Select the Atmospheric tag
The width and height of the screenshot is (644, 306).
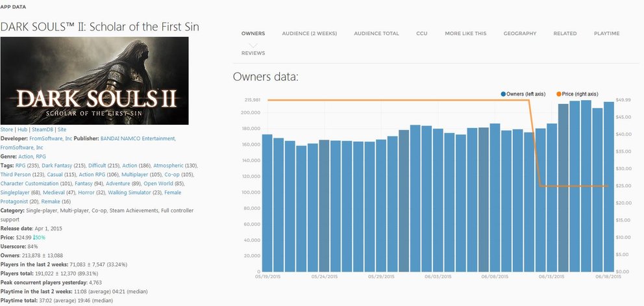(168, 166)
